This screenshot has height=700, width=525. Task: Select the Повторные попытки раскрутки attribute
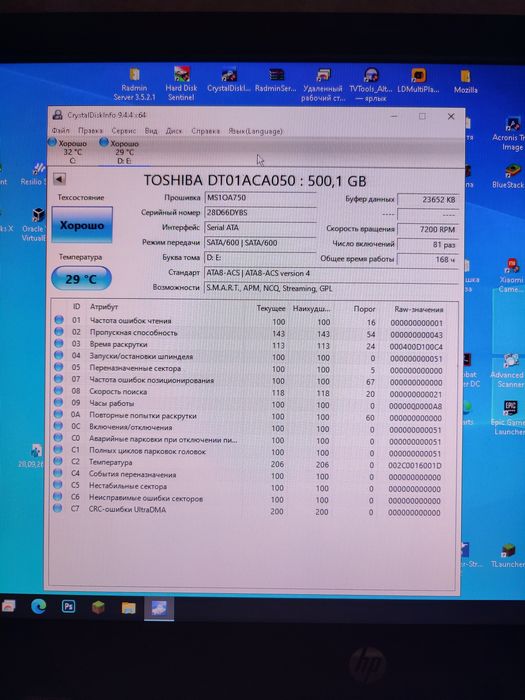point(143,415)
